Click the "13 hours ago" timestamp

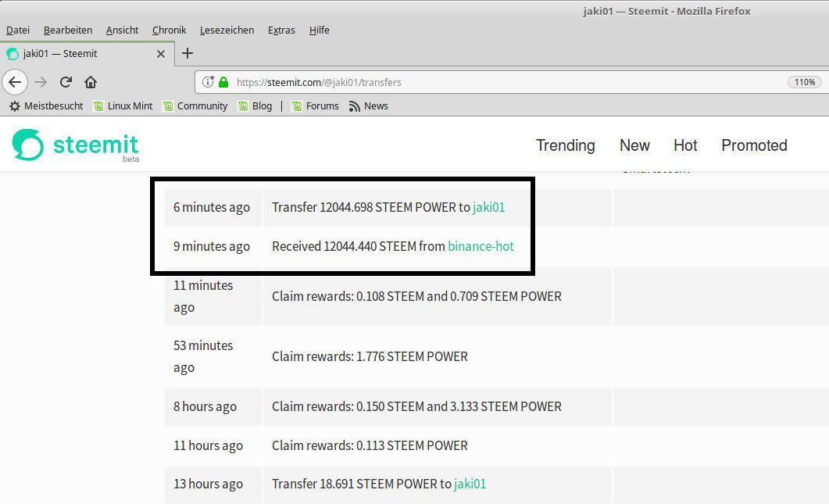point(208,484)
